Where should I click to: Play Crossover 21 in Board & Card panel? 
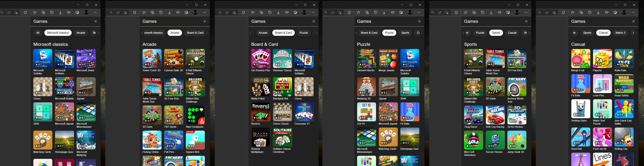pyautogui.click(x=304, y=114)
